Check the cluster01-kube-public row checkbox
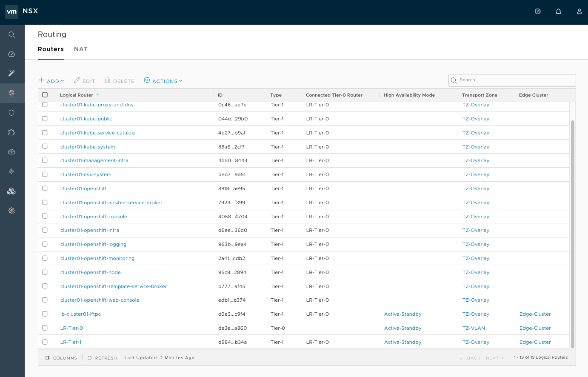The width and height of the screenshot is (588, 377). click(x=45, y=119)
